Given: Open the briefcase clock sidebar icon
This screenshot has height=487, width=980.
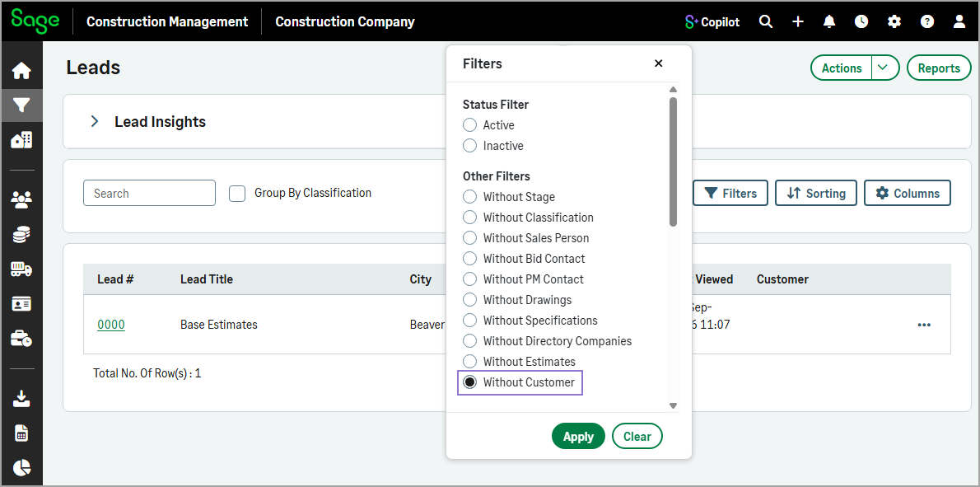Looking at the screenshot, I should (22, 339).
